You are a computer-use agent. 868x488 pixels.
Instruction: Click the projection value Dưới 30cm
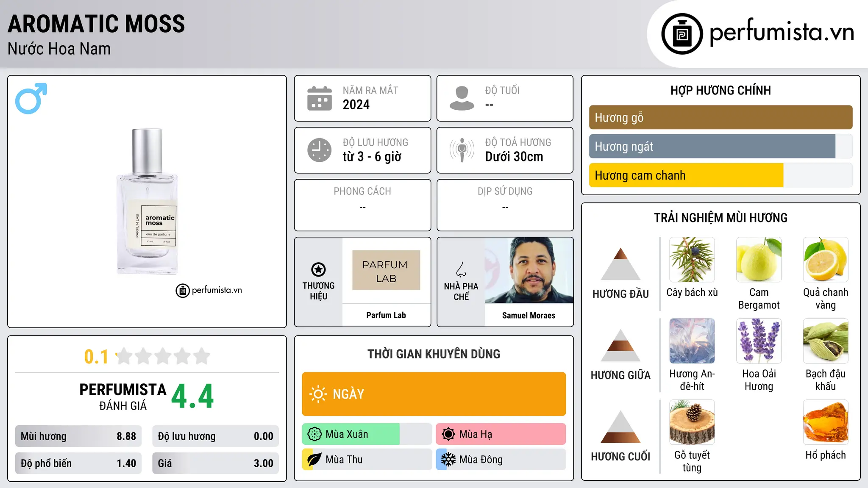(514, 157)
